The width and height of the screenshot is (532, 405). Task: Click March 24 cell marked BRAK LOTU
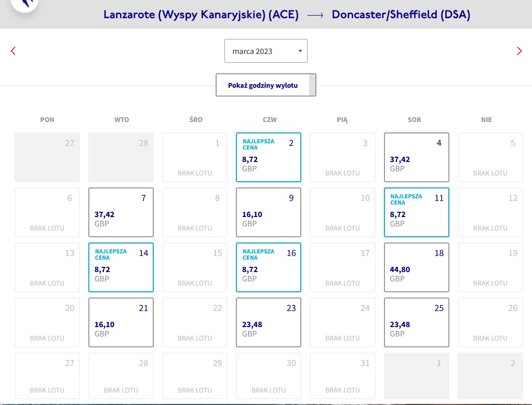(x=342, y=322)
